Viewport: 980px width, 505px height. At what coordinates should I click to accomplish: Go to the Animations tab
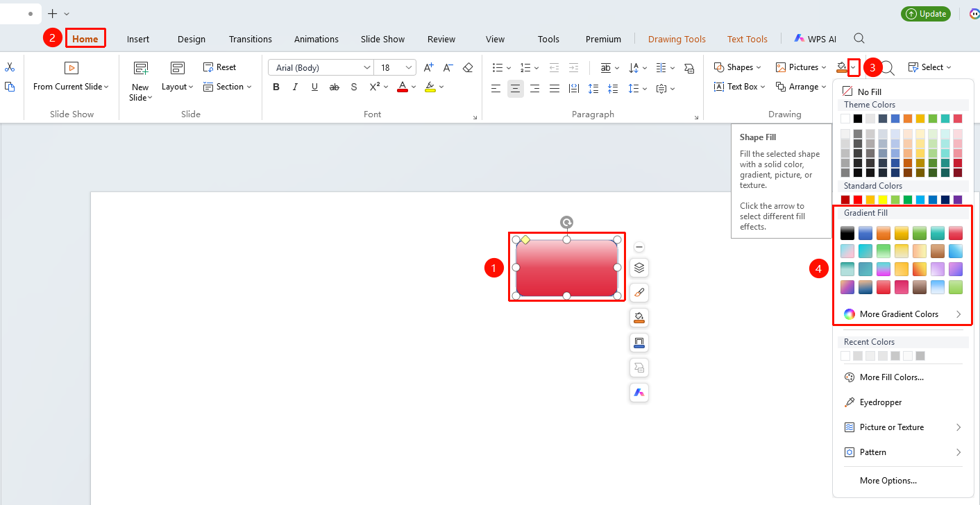pos(316,39)
